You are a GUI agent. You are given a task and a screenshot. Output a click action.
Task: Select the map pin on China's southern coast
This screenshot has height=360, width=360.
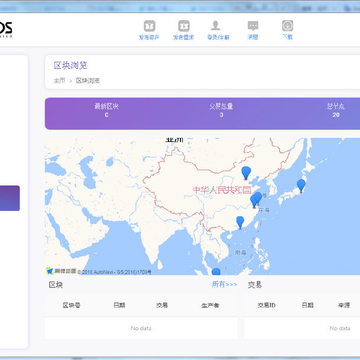[240, 222]
